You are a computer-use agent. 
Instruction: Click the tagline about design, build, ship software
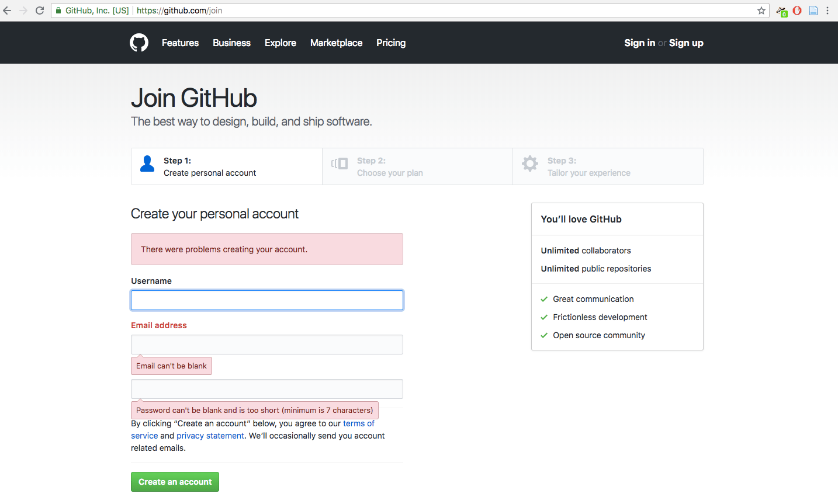click(x=251, y=121)
